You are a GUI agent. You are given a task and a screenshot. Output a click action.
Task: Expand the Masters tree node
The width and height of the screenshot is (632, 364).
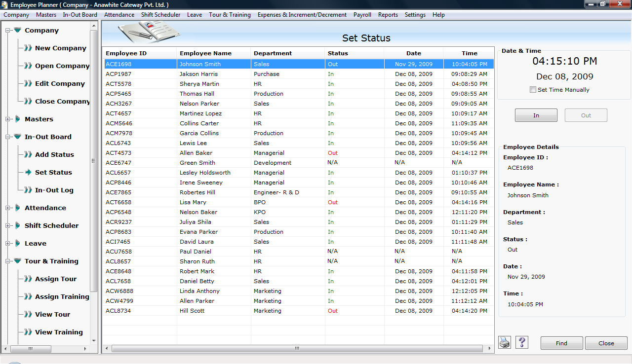[x=8, y=119]
